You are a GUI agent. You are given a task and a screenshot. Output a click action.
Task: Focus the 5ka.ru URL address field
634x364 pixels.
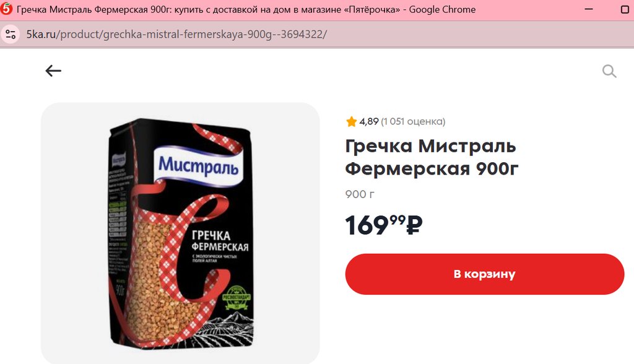tap(176, 35)
